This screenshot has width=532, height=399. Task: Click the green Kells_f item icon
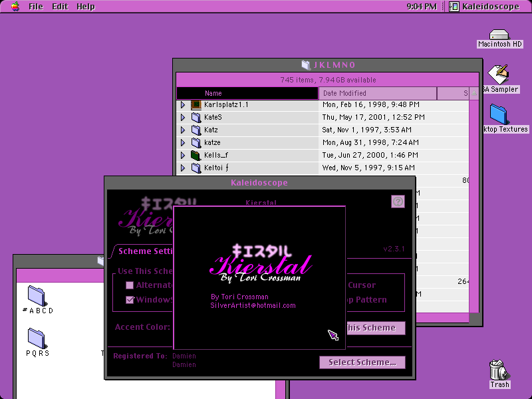[196, 156]
